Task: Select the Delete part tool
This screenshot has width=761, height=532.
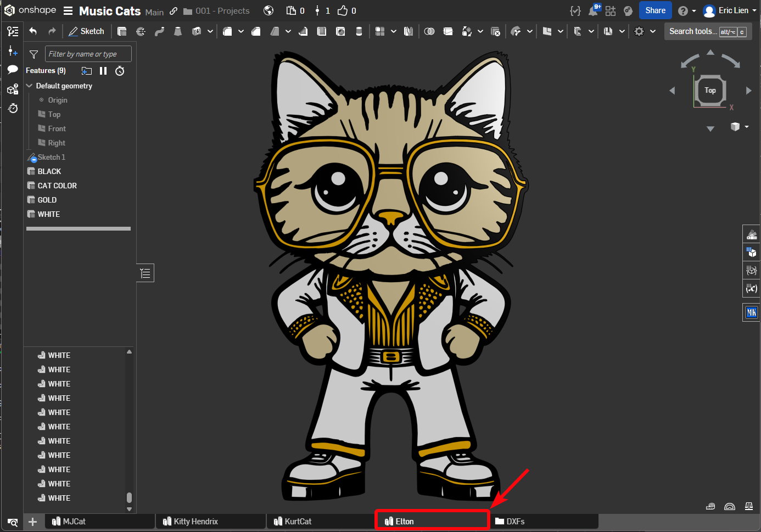Action: (x=495, y=31)
